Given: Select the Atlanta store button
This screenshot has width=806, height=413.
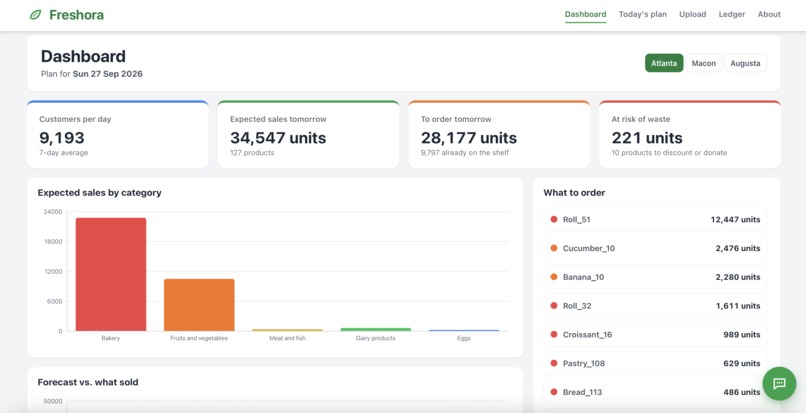Looking at the screenshot, I should (664, 63).
